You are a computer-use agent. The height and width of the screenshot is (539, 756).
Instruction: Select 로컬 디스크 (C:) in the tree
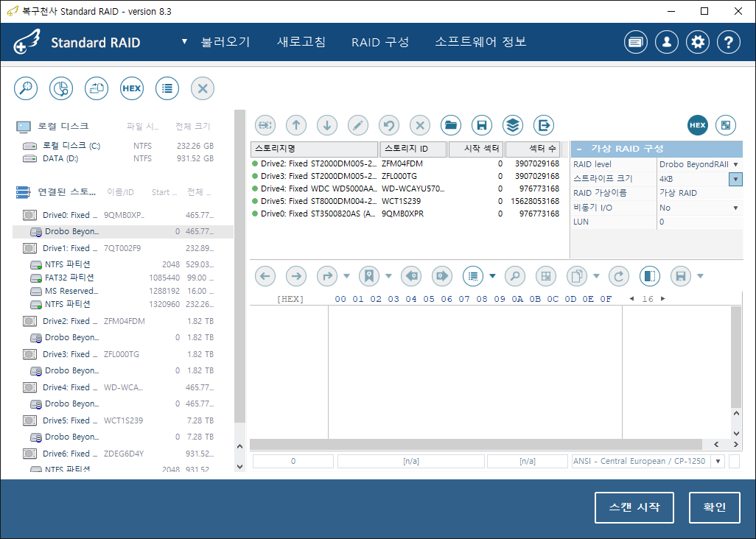point(118,146)
